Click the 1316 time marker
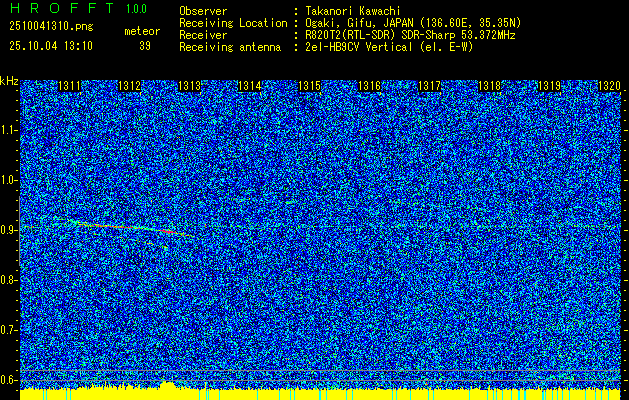The width and height of the screenshot is (629, 400). click(x=369, y=86)
